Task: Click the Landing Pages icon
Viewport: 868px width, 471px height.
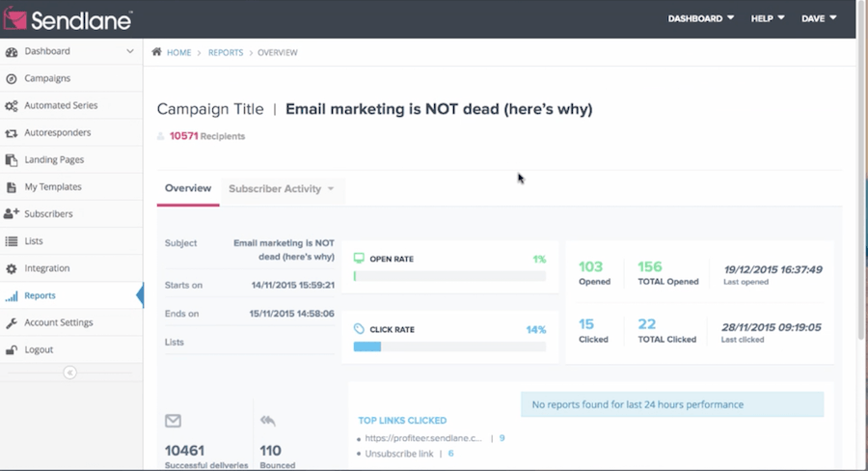Action: [11, 160]
